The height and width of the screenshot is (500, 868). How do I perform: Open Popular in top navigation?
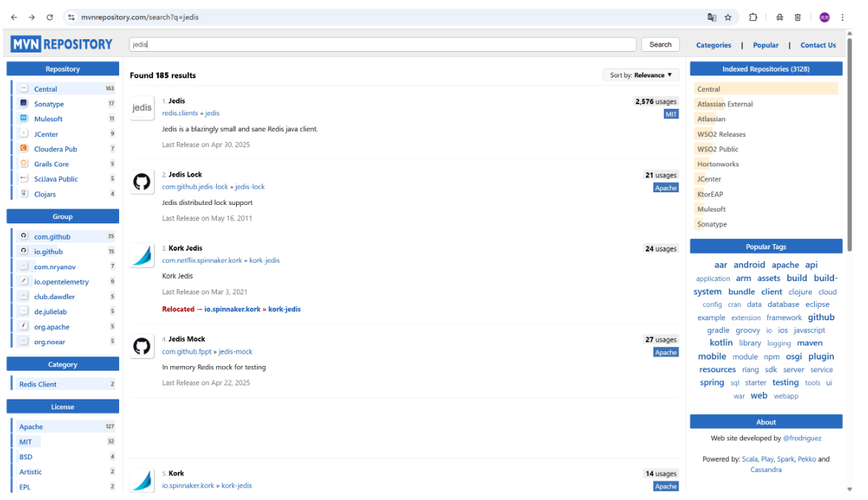pyautogui.click(x=766, y=45)
